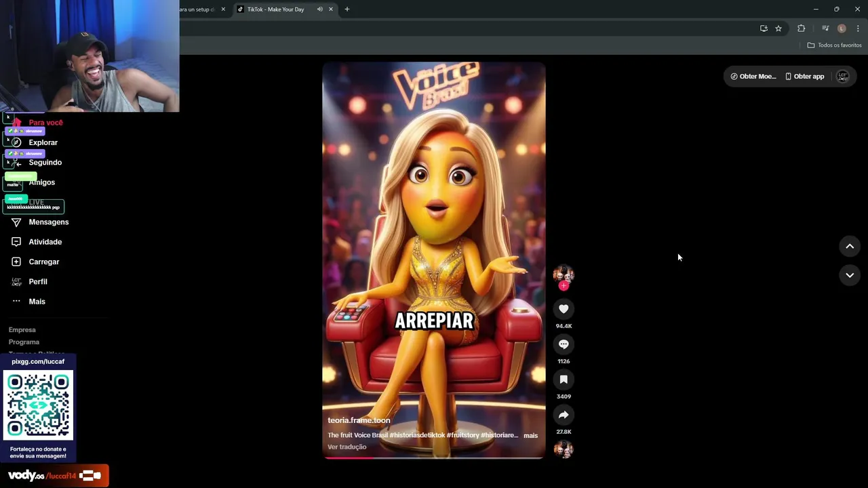Open Seguindo in the sidebar
The height and width of the screenshot is (488, 868).
click(45, 163)
